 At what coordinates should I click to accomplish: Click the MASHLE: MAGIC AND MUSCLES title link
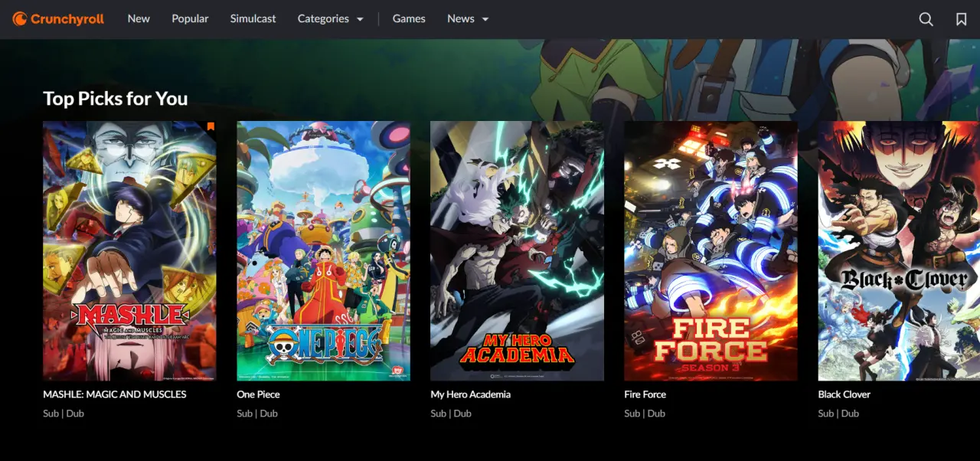pyautogui.click(x=115, y=394)
